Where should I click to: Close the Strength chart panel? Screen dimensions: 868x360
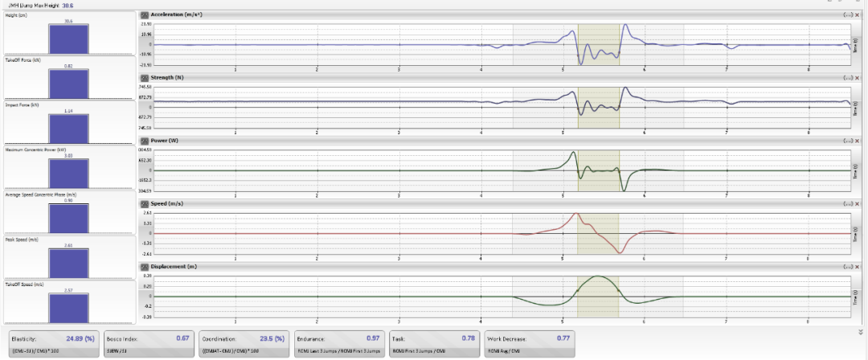click(x=855, y=78)
